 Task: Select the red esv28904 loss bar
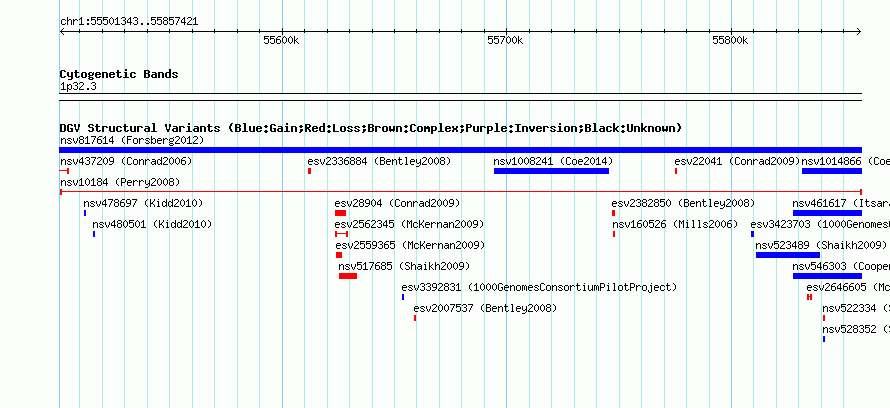click(340, 213)
